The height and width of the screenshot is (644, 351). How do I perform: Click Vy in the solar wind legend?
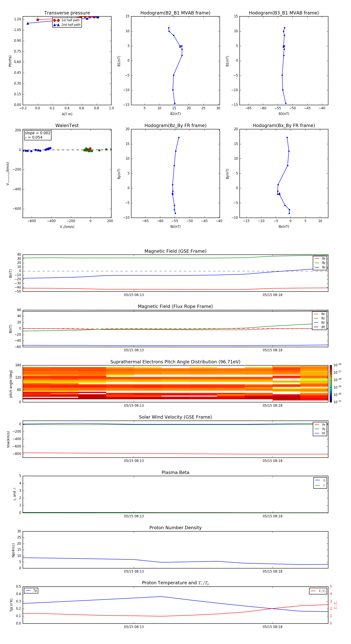[320, 429]
